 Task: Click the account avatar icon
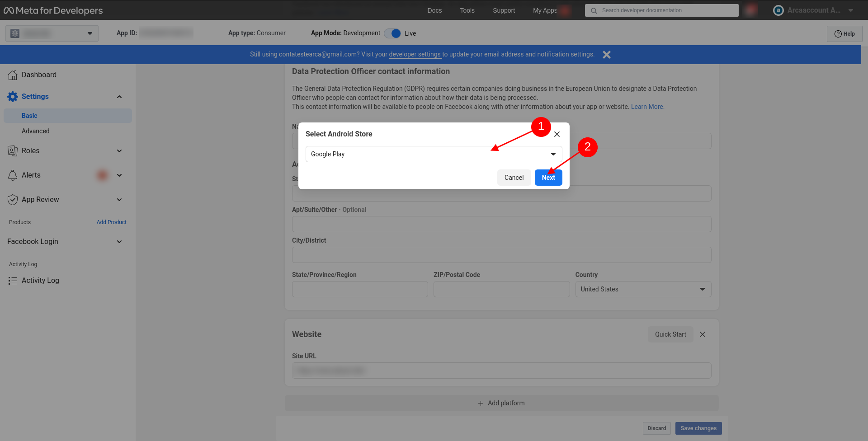[778, 10]
